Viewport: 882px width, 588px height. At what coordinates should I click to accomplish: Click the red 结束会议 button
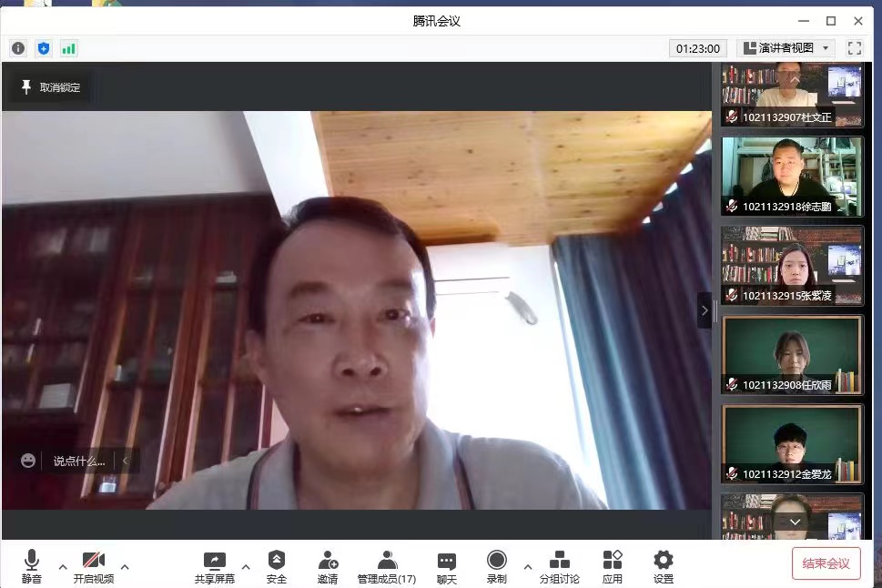(x=826, y=563)
